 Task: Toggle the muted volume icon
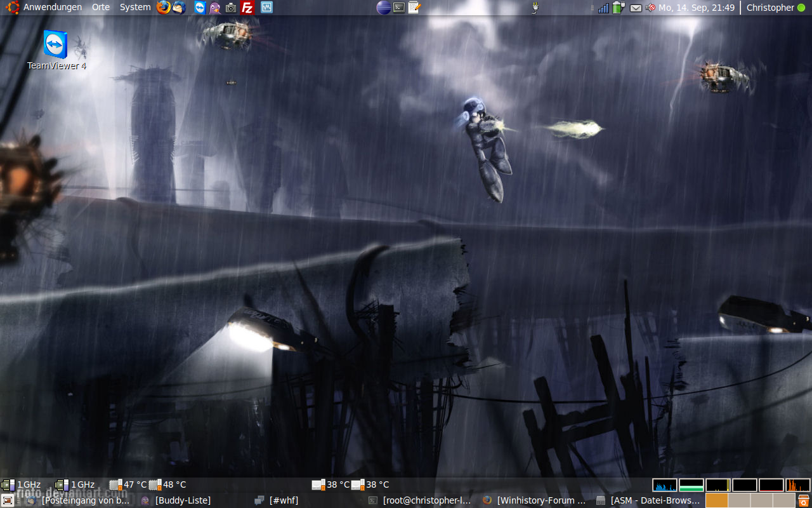click(650, 8)
